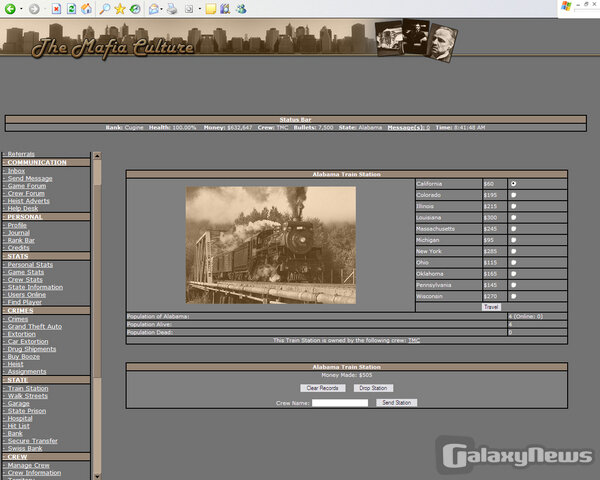Click the browser Stop (red X) icon
Viewport: 600px width, 480px height.
pos(56,9)
